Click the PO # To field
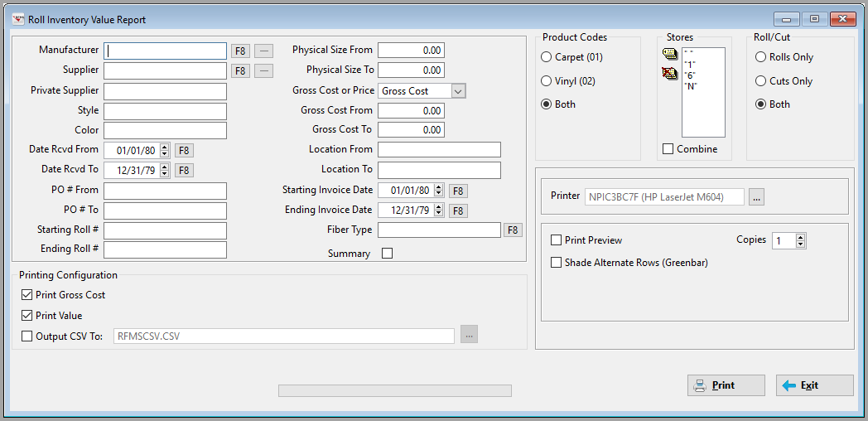Image resolution: width=868 pixels, height=421 pixels. pyautogui.click(x=165, y=210)
